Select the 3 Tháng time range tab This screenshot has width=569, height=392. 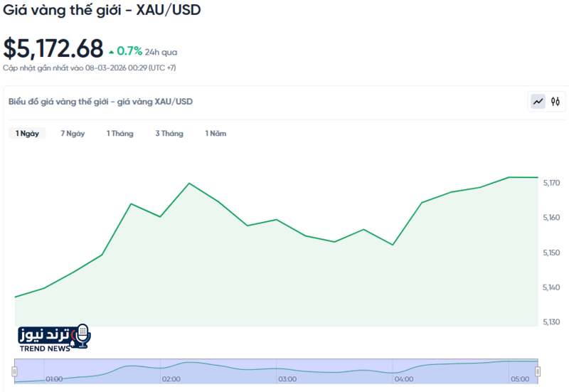(x=169, y=133)
